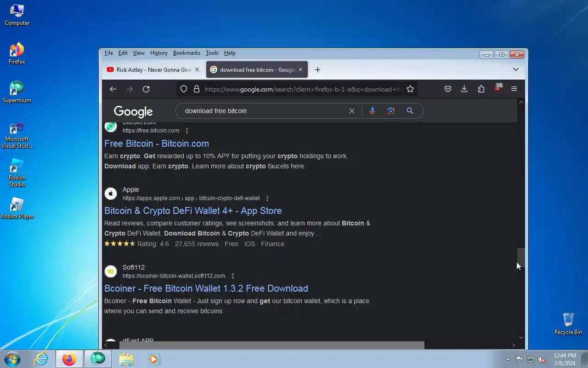This screenshot has height=368, width=588.
Task: Reload the current Google page
Action: point(146,89)
